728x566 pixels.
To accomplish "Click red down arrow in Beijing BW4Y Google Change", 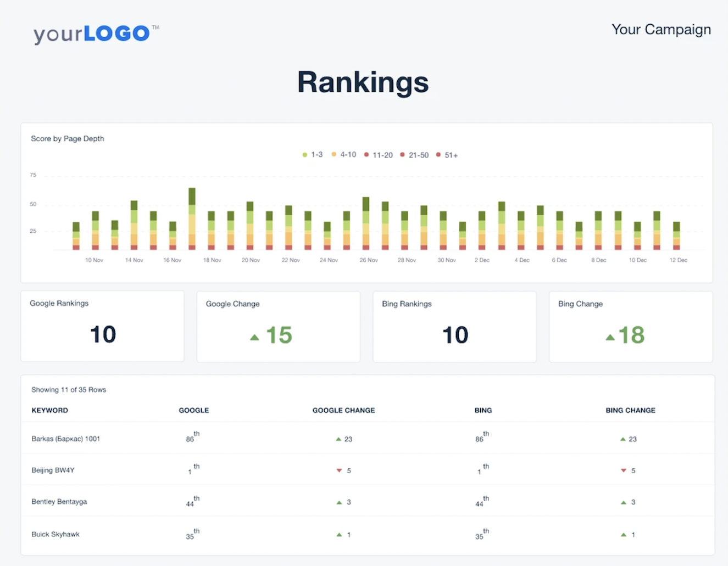I will (x=339, y=470).
